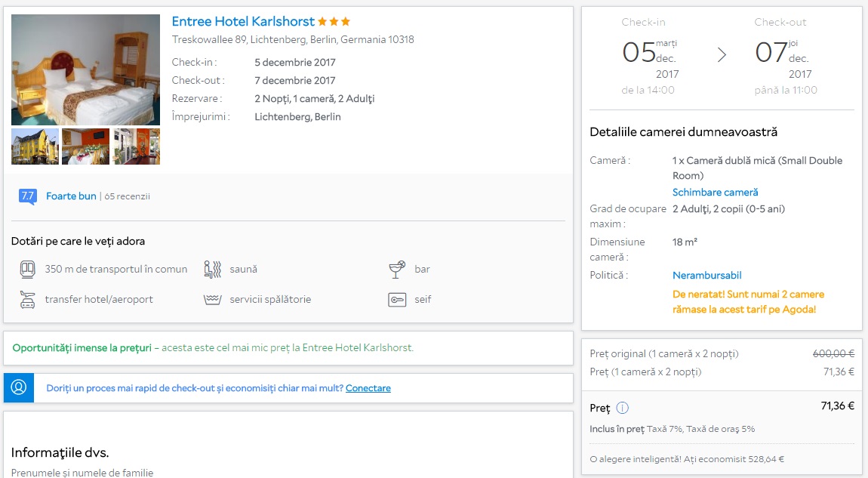Viewport: 868px width, 478px height.
Task: Click the Nerambursabil policy link
Action: pyautogui.click(x=706, y=276)
